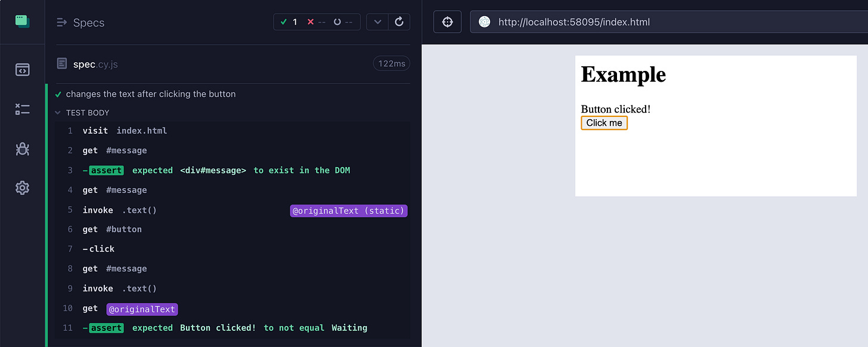Click the Example heading in preview
The height and width of the screenshot is (347, 868).
[624, 75]
